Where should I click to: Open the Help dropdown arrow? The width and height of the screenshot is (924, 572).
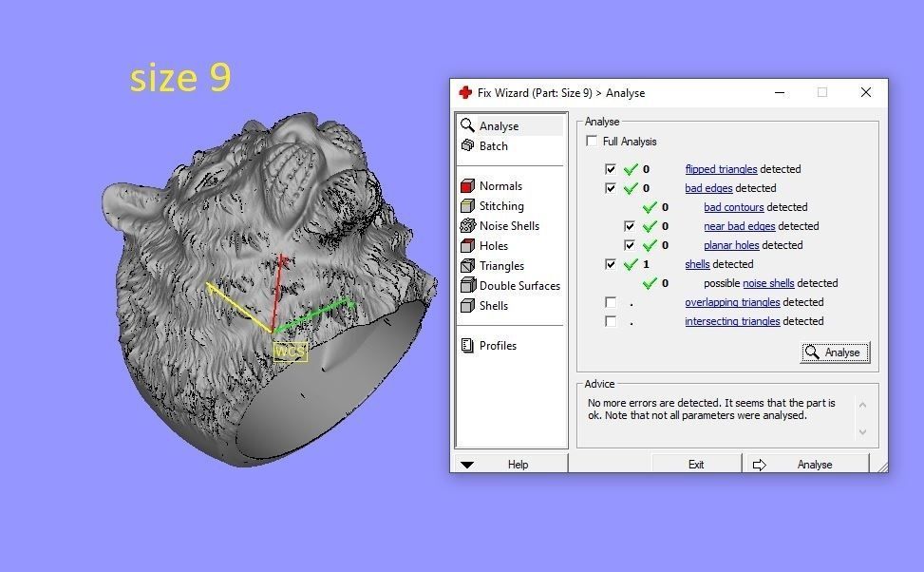click(x=467, y=465)
